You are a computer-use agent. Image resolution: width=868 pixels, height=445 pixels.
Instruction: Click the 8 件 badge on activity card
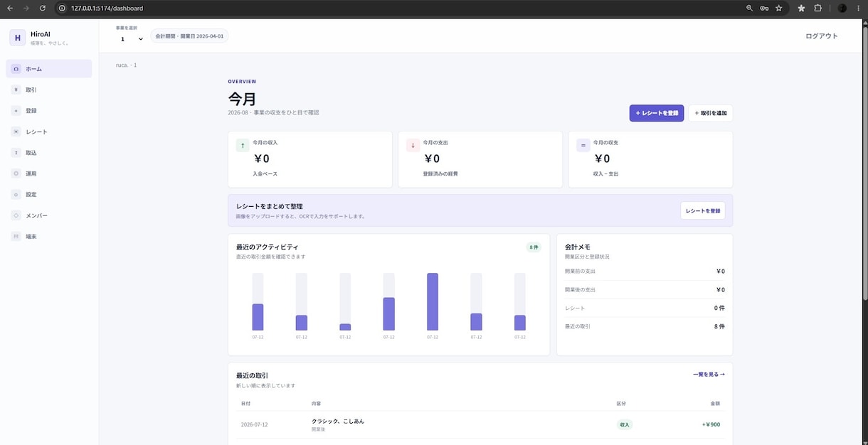(x=534, y=247)
